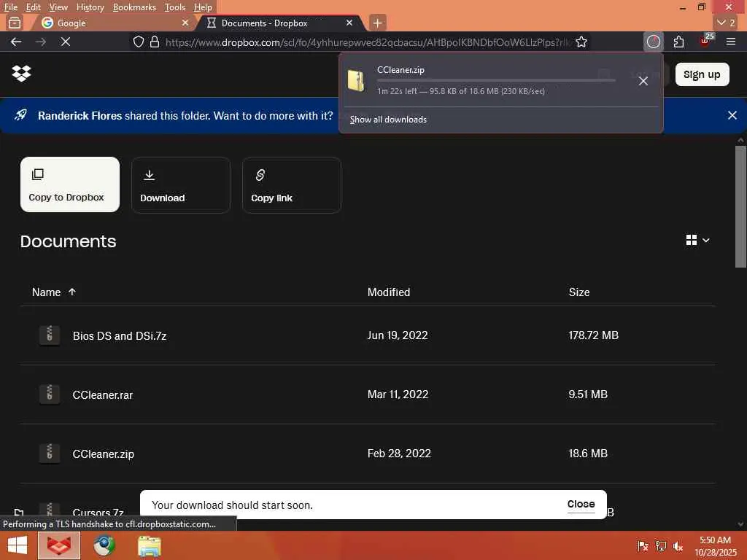Open CCleaner.rar file name

point(102,394)
